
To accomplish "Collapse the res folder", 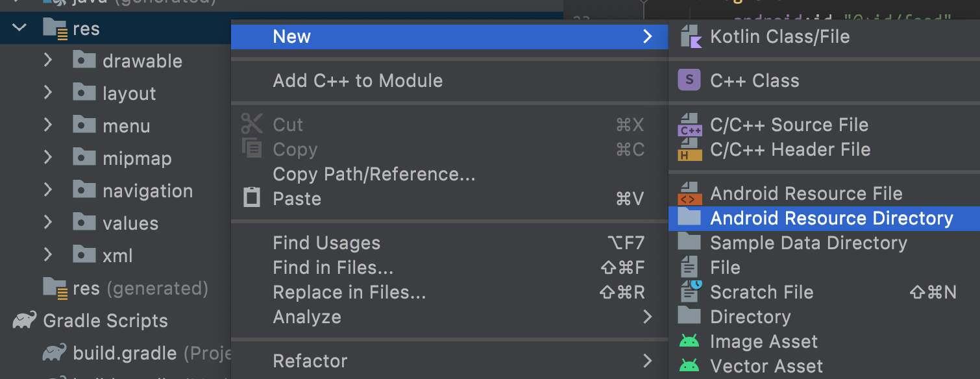I will (19, 28).
